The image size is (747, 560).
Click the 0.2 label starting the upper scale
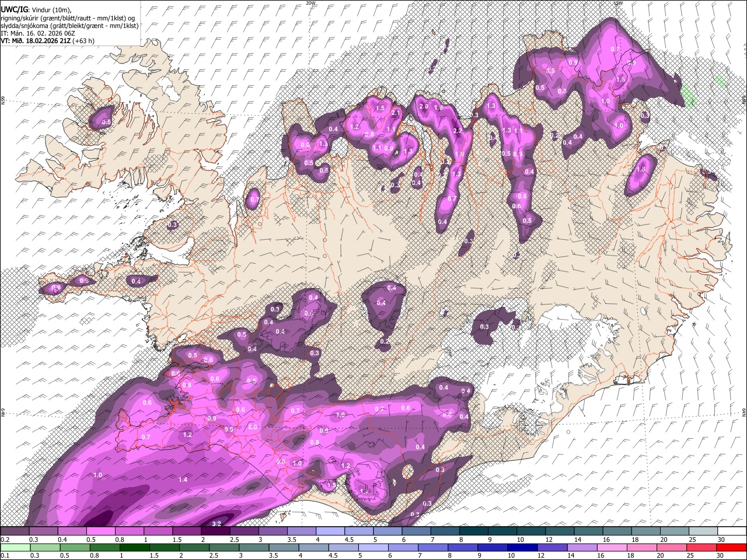click(5, 540)
